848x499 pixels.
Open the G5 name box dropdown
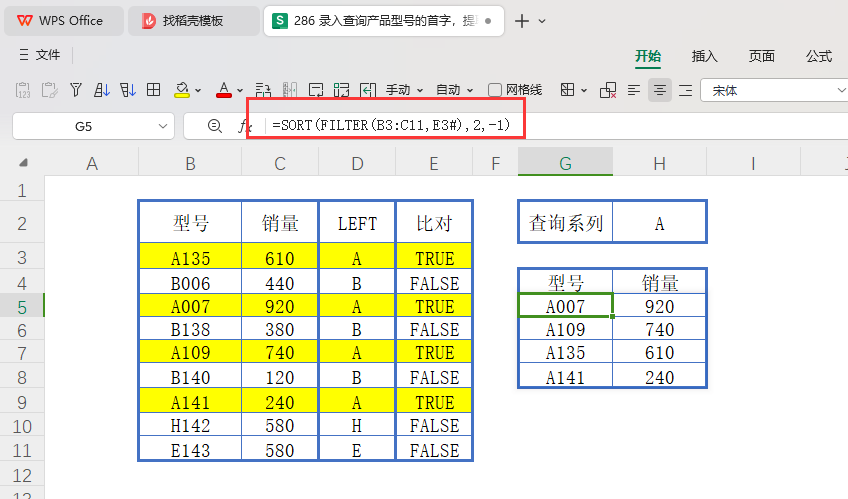tap(163, 127)
